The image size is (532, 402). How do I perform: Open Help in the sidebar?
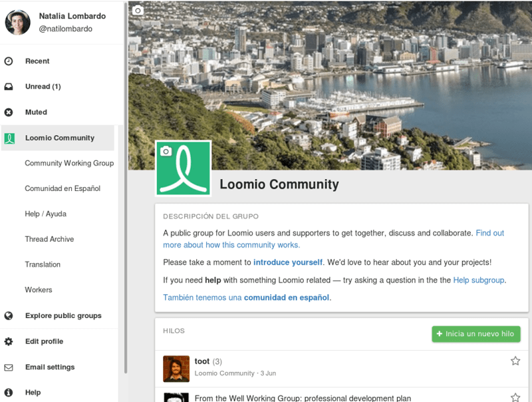pyautogui.click(x=33, y=393)
